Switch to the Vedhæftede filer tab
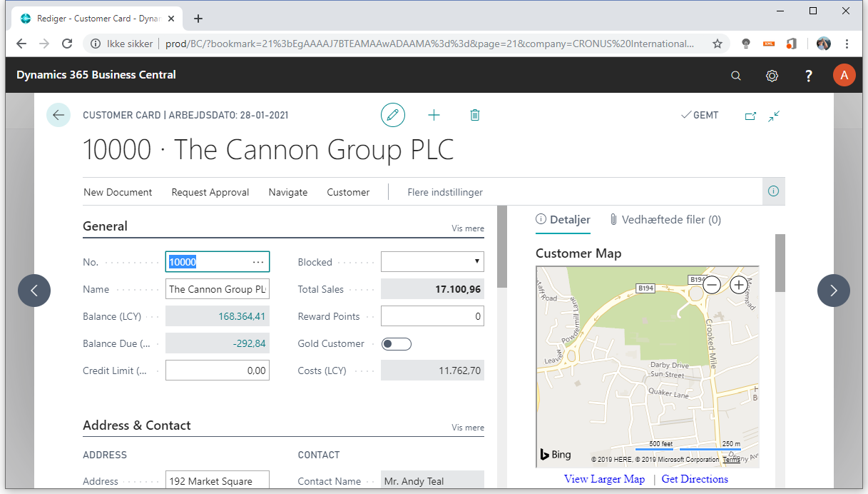The image size is (868, 494). click(x=665, y=220)
